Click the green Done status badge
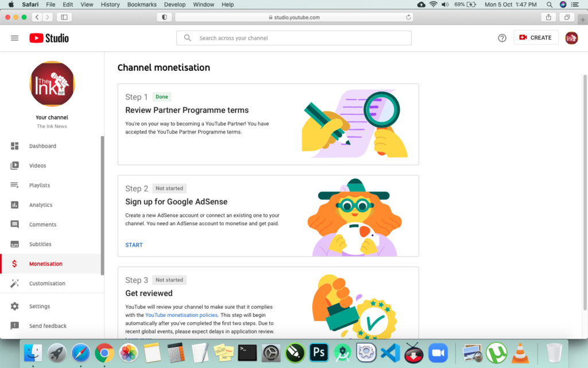This screenshot has width=588, height=368. (161, 97)
